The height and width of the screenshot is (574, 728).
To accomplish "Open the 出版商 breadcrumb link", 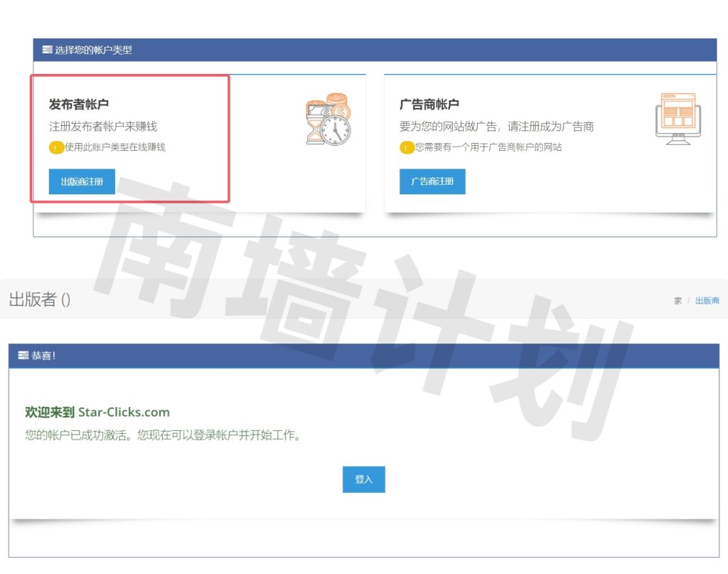I will point(707,300).
